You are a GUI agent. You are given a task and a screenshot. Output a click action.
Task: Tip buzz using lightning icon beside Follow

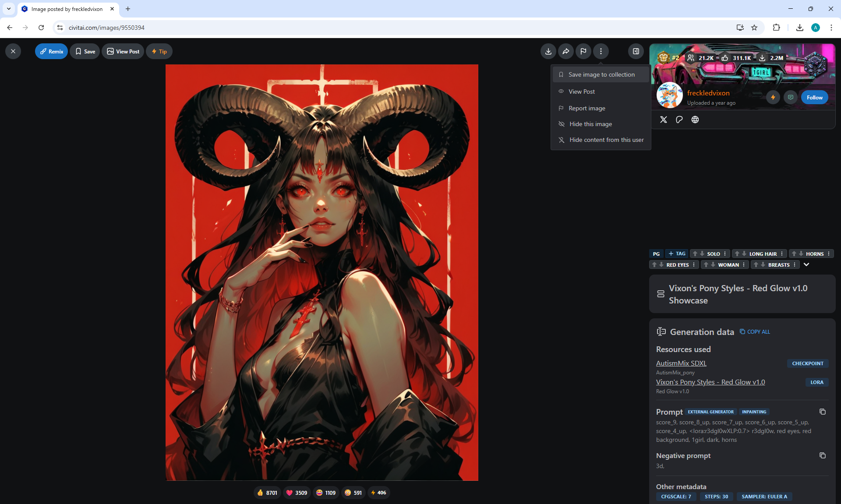coord(773,97)
